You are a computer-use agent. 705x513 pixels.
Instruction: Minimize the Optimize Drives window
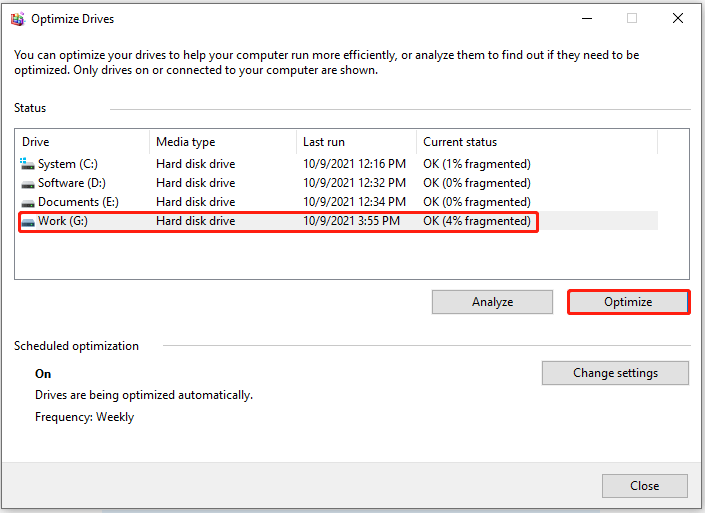[587, 18]
